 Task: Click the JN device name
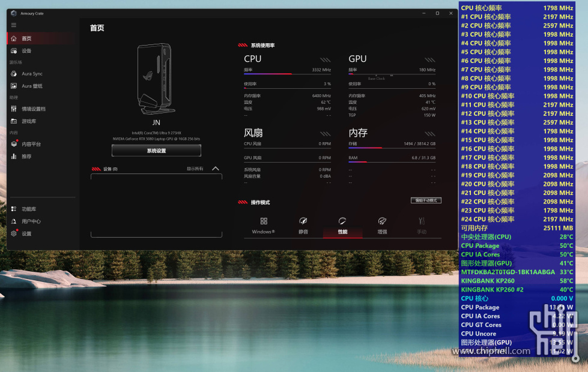156,122
